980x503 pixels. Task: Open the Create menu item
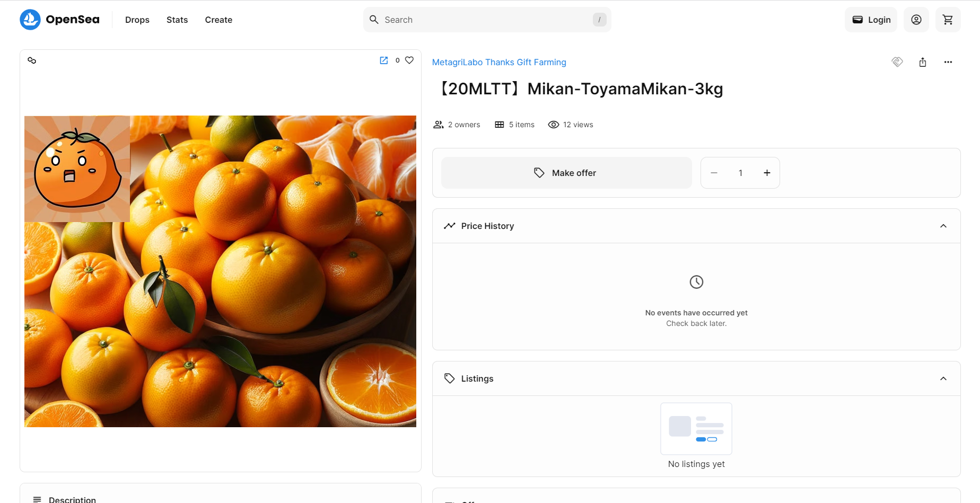click(218, 20)
